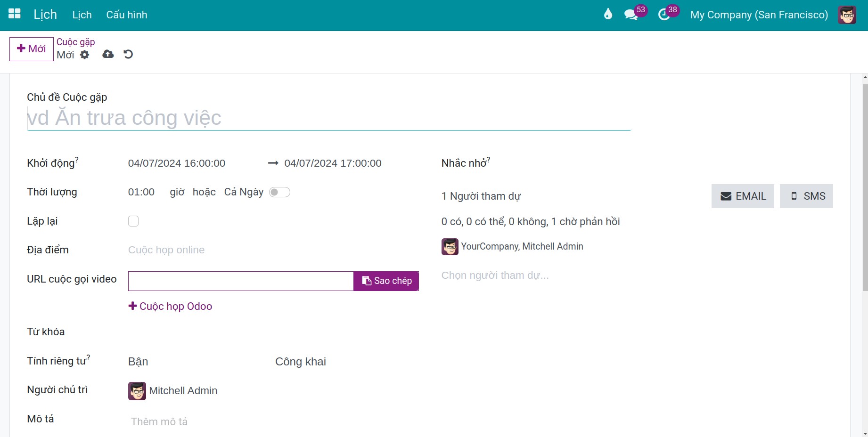The width and height of the screenshot is (868, 437).
Task: Check the Lặp lại checkbox
Action: click(133, 221)
